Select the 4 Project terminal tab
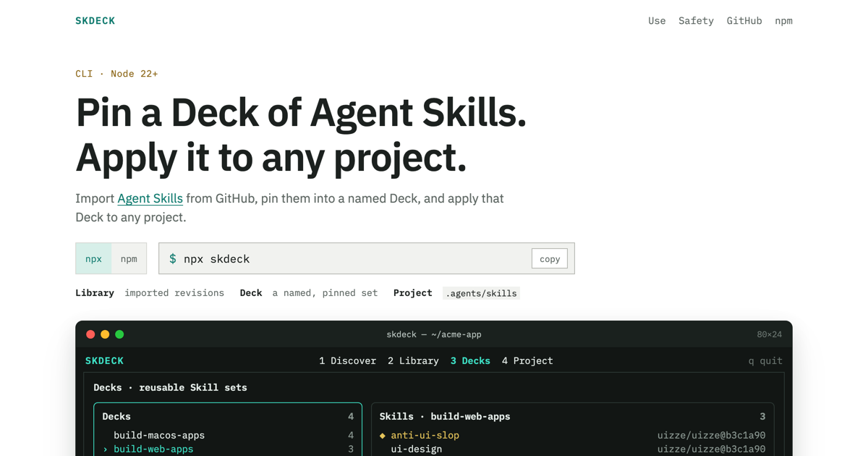Viewport: 868px width, 456px height. coord(527,360)
